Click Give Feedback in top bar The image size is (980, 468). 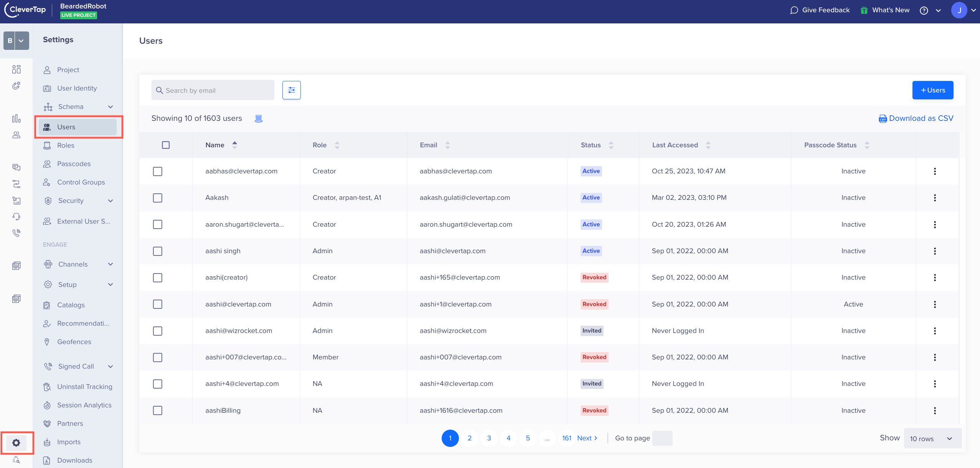(x=820, y=10)
